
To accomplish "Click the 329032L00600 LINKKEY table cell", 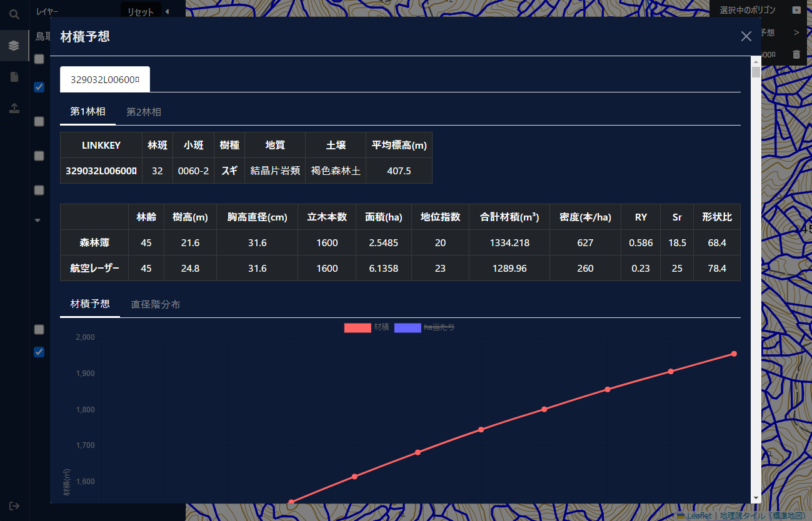I will (x=101, y=171).
